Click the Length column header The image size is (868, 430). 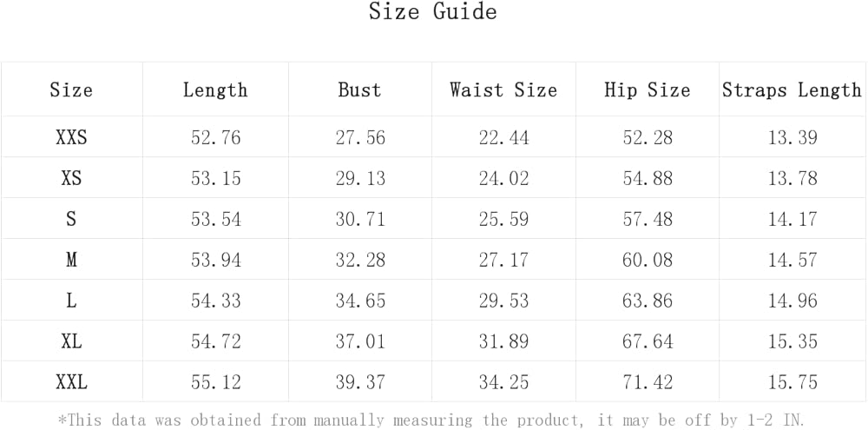(215, 90)
